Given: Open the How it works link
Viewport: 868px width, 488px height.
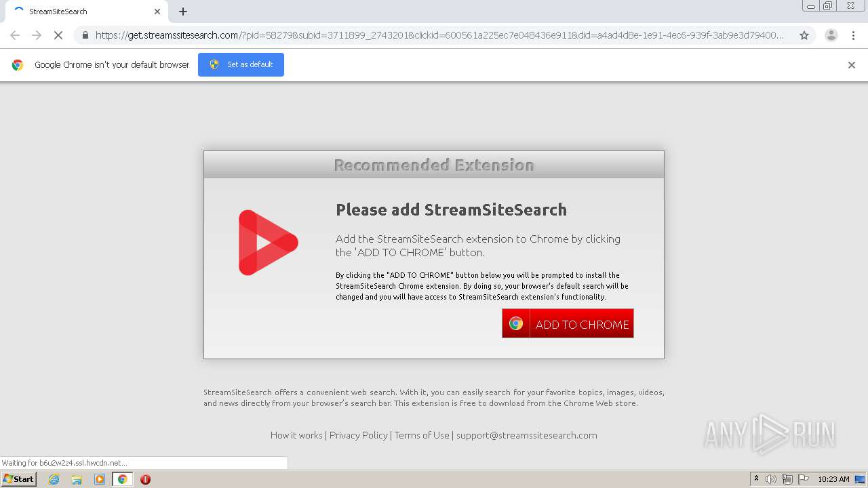Looking at the screenshot, I should (x=296, y=435).
